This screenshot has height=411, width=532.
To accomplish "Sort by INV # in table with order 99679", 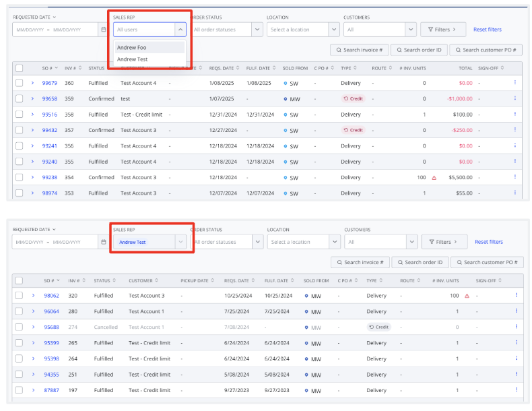I will click(x=73, y=68).
